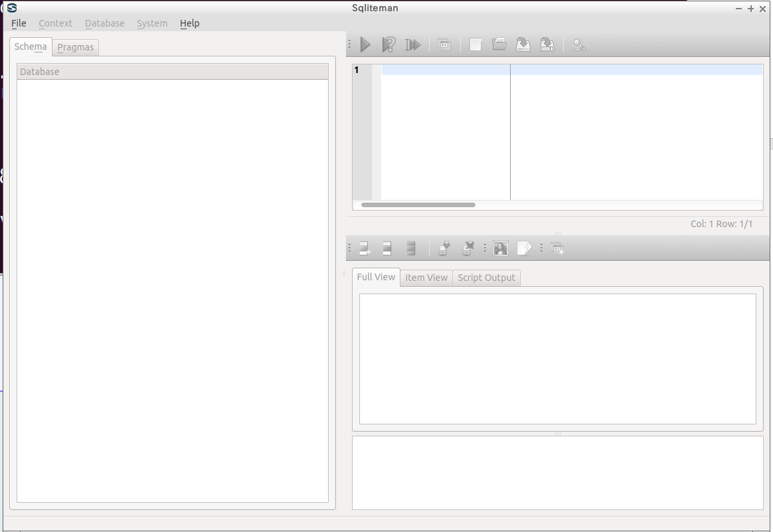Open the Context menu
Viewport: 773px width, 532px height.
point(55,23)
